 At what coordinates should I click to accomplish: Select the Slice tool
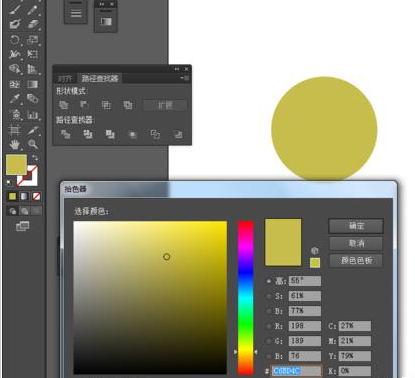click(x=32, y=130)
